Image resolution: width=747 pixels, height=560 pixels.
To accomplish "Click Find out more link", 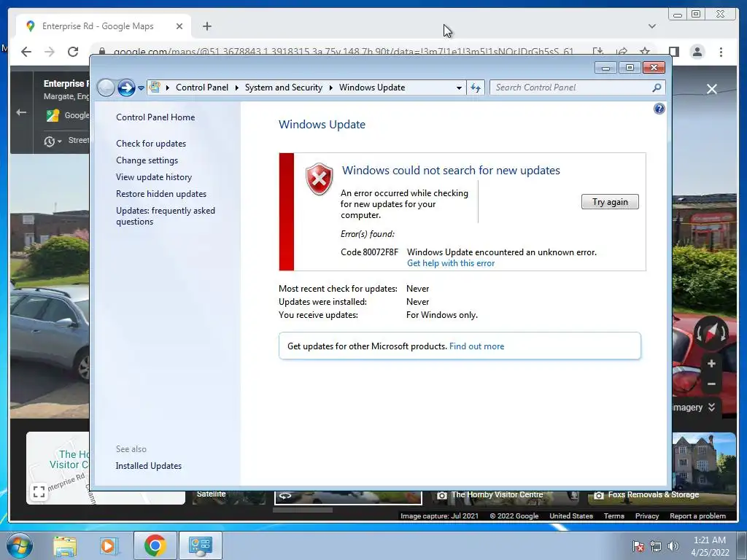I will coord(476,346).
